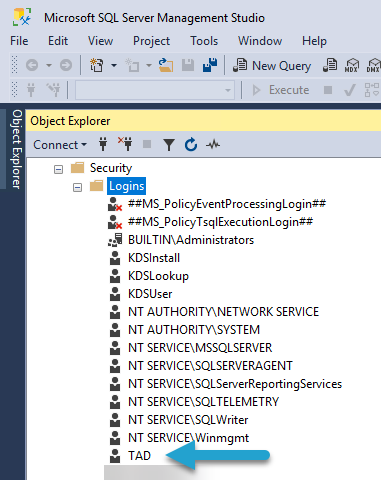Image resolution: width=381 pixels, height=480 pixels.
Task: Collapse the Security folder node
Action: 58,169
